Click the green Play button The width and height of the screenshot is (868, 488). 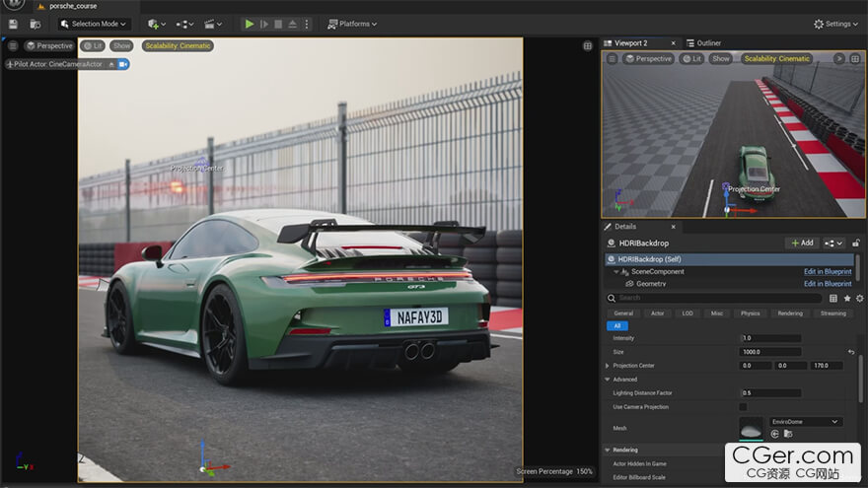(x=250, y=24)
